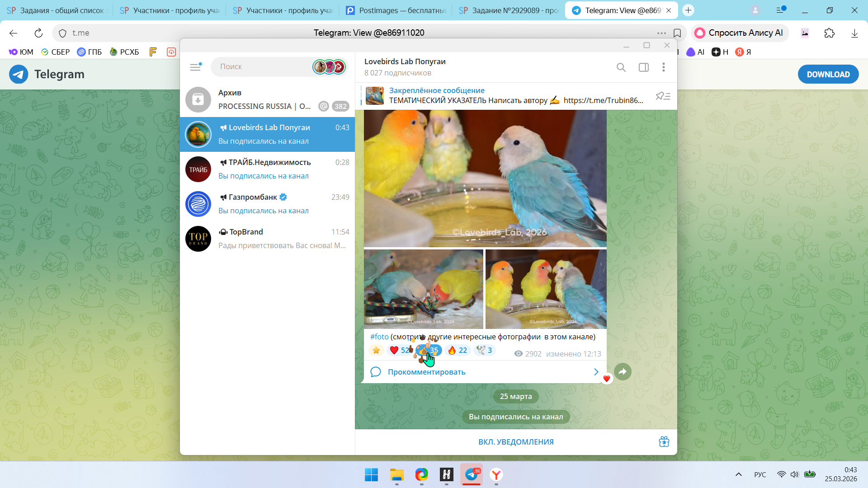Open the channel three-dots menu

pos(663,67)
